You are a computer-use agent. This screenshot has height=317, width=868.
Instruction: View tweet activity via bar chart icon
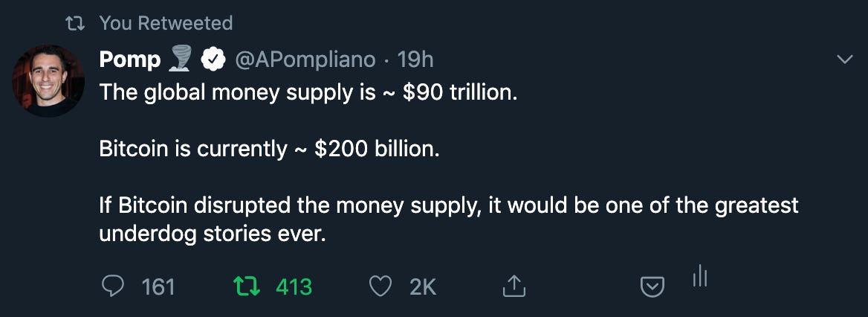(699, 277)
